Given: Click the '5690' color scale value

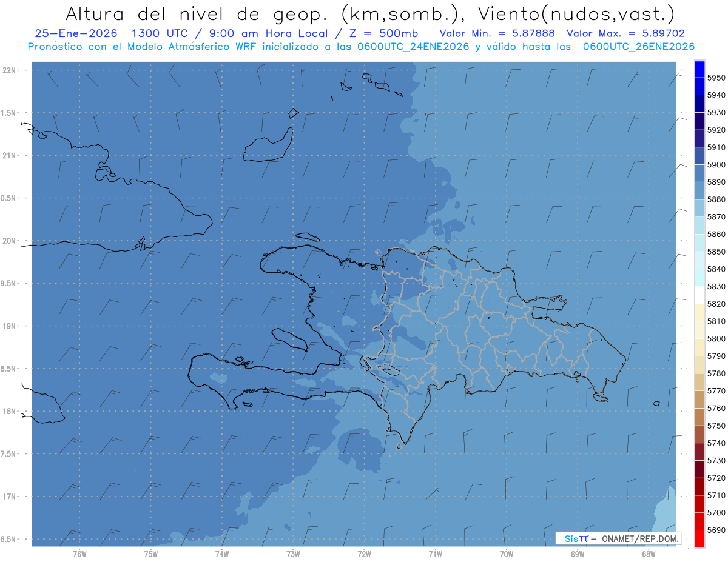Looking at the screenshot, I should pyautogui.click(x=716, y=530).
